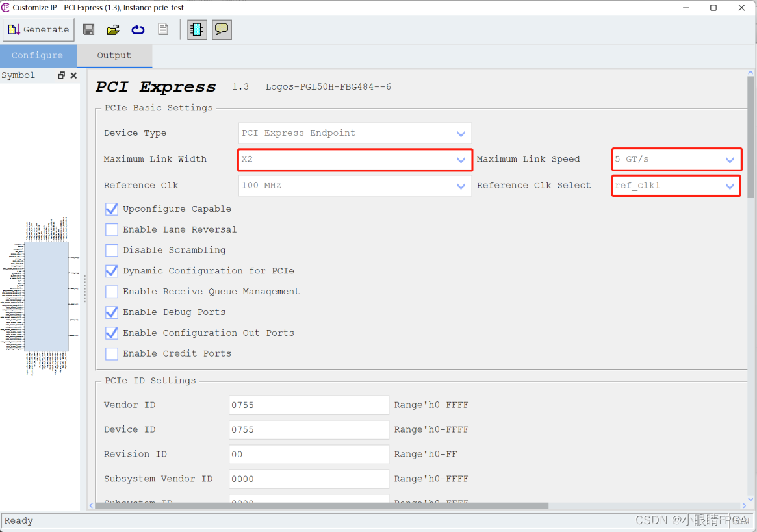Toggle Enable Configuration Out Ports
Image resolution: width=757 pixels, height=532 pixels.
[112, 333]
